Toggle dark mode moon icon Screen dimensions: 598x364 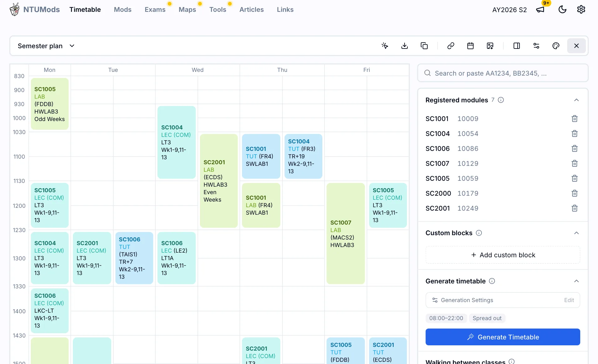point(562,10)
